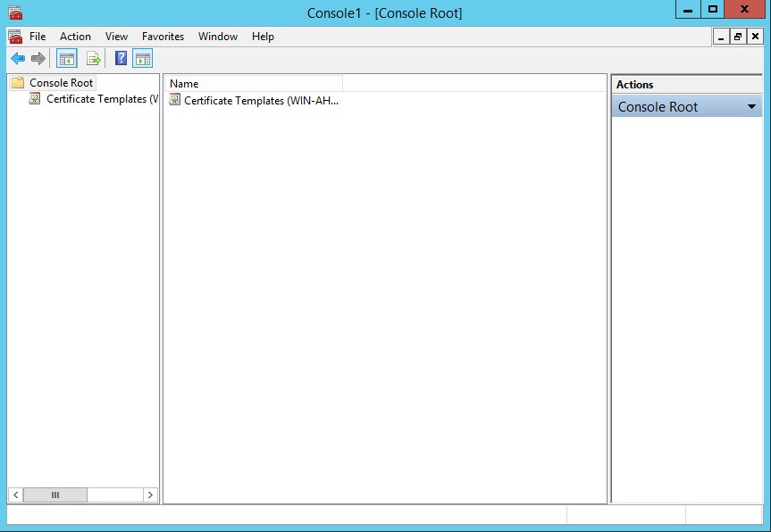Click tree pane scrollbar right arrow
The height and width of the screenshot is (532, 771).
(150, 495)
